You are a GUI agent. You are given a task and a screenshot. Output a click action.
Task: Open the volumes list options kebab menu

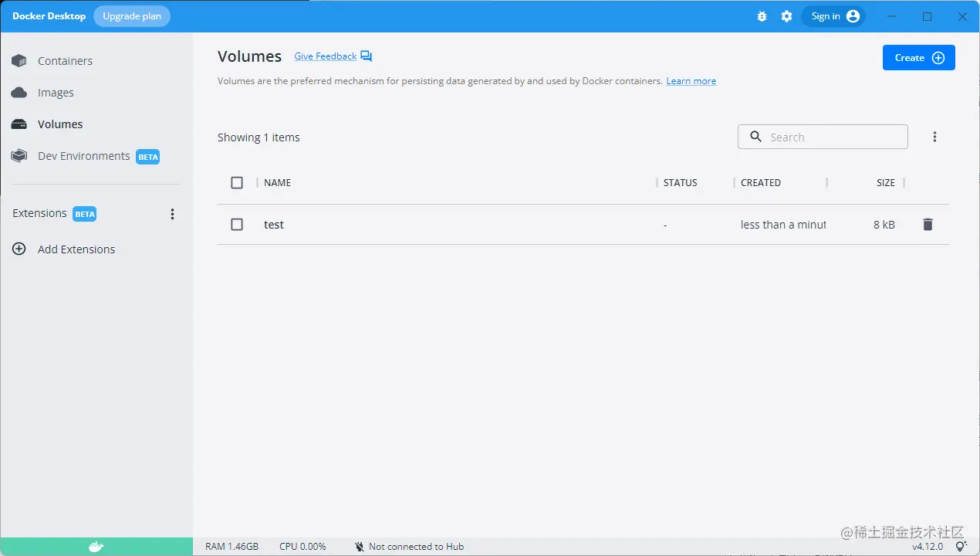click(934, 137)
